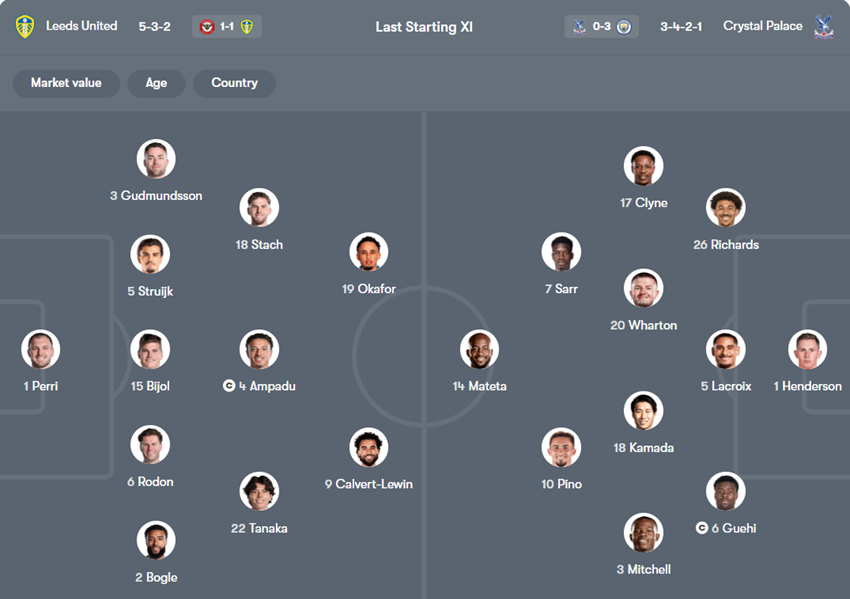The height and width of the screenshot is (599, 850).
Task: Toggle the Age filter
Action: 156,83
